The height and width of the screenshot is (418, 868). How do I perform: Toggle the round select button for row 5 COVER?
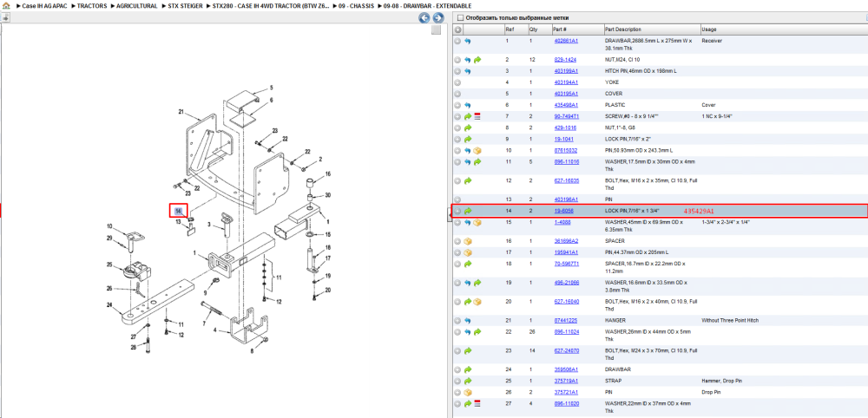[x=457, y=94]
